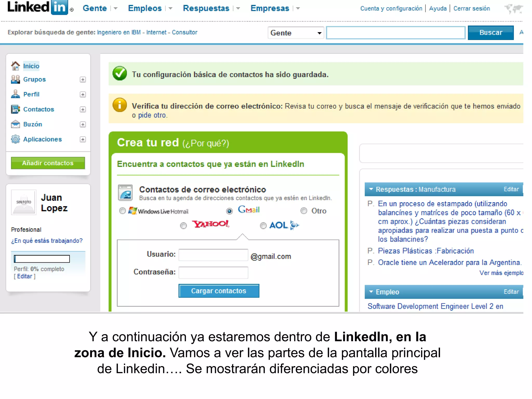Open the Empleos menu dropdown arrow
532x399 pixels.
[170, 9]
